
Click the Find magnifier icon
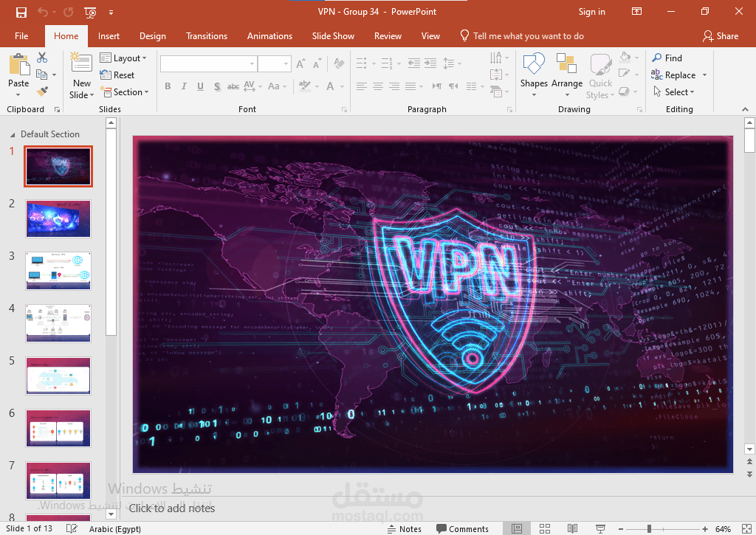click(x=656, y=58)
